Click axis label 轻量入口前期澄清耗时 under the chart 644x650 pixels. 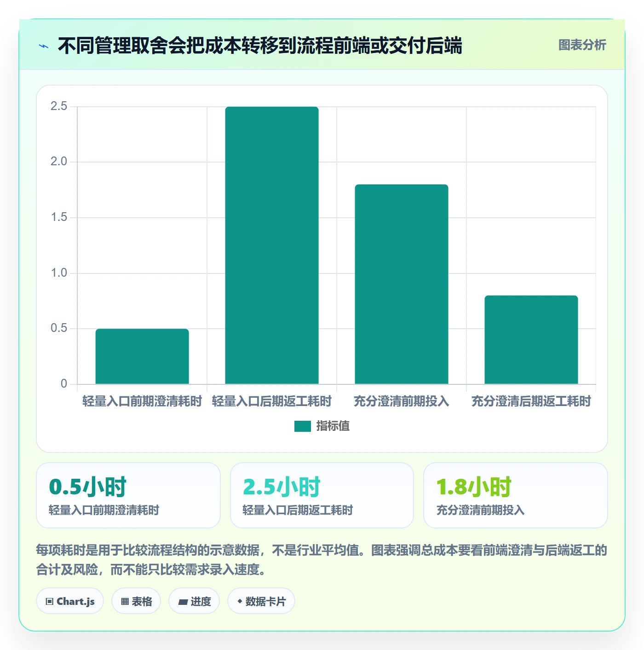point(142,401)
